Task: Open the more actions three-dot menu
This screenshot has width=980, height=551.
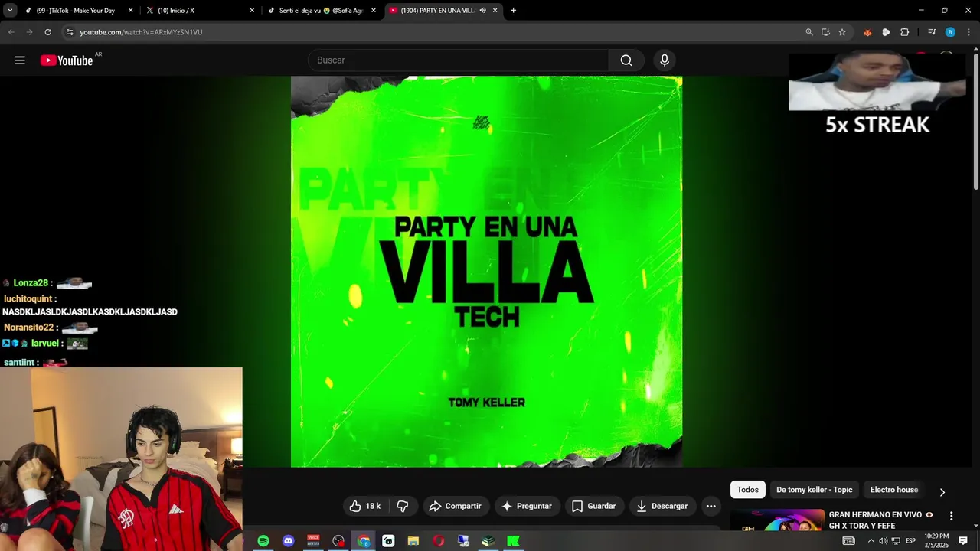Action: (710, 506)
